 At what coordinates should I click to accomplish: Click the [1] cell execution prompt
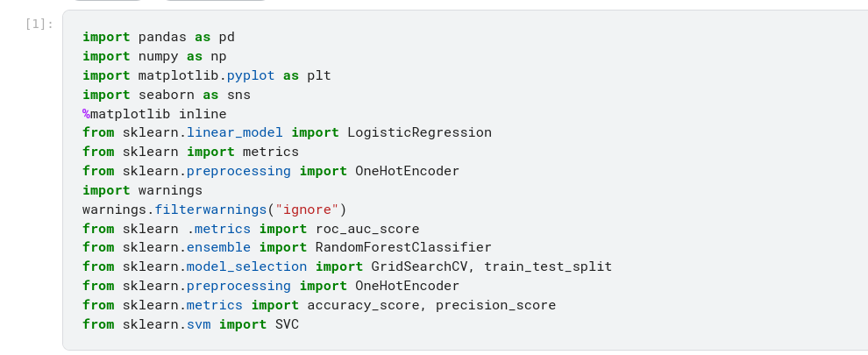click(x=40, y=25)
